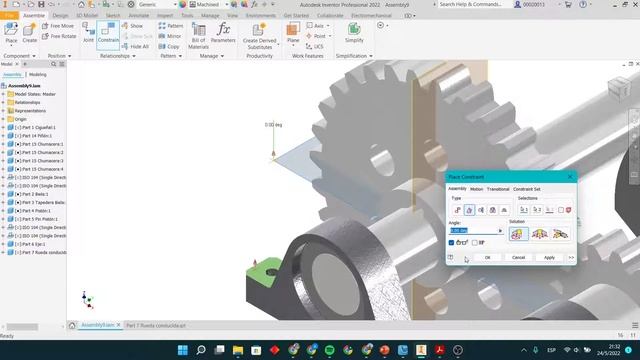Expand dialog with >> button
The width and height of the screenshot is (640, 360).
tap(571, 258)
